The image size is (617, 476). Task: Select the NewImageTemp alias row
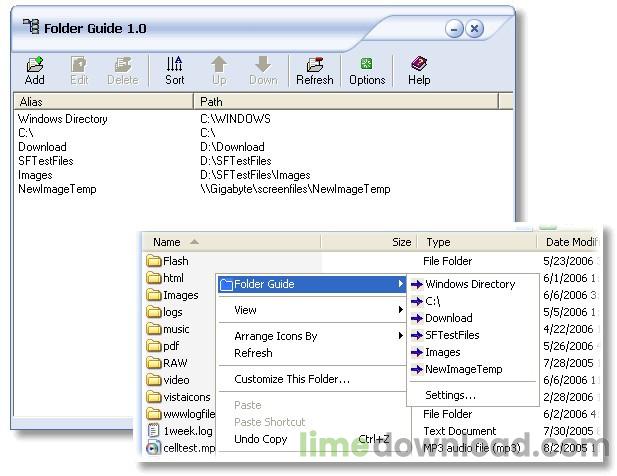point(57,189)
